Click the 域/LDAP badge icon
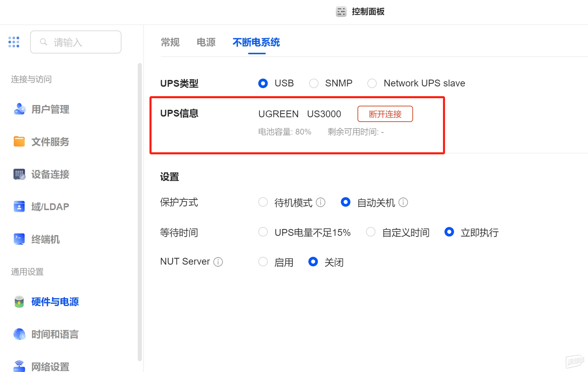The width and height of the screenshot is (588, 372). coord(19,207)
